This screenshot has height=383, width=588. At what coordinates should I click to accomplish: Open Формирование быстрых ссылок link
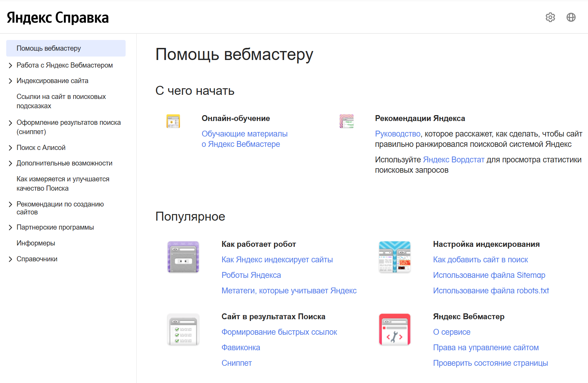(x=279, y=332)
